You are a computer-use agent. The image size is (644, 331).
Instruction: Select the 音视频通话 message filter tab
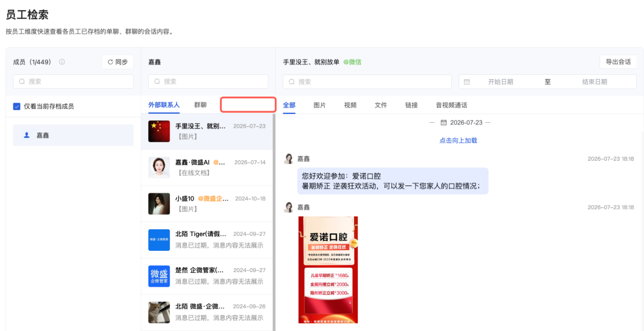click(451, 105)
